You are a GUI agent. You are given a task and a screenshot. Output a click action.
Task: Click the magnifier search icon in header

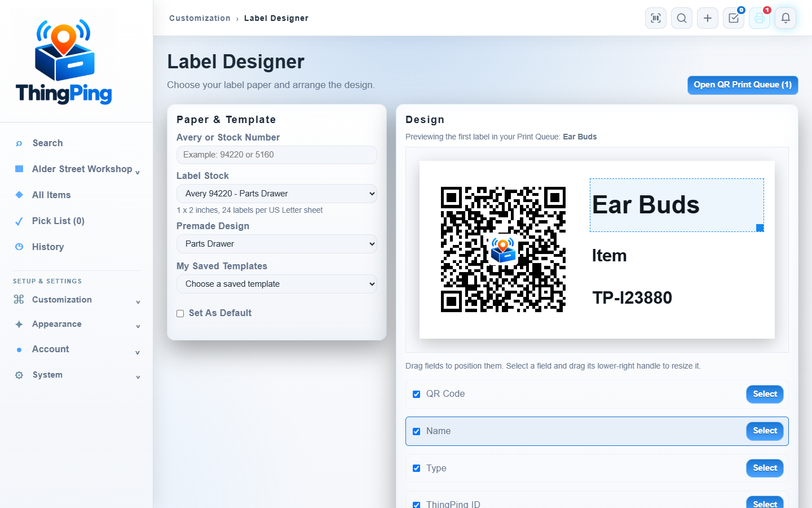tap(682, 18)
